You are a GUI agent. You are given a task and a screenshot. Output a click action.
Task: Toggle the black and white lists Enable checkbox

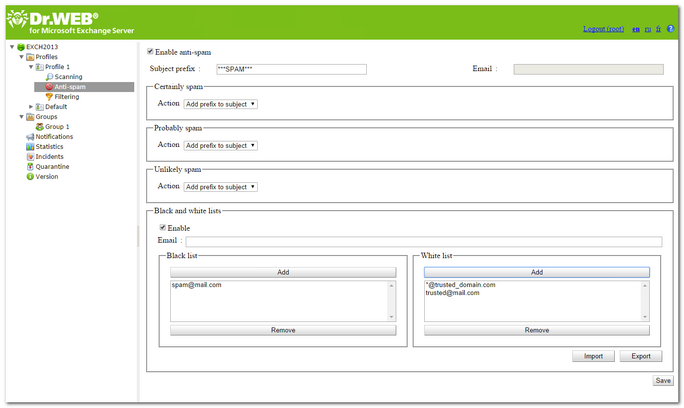point(163,227)
